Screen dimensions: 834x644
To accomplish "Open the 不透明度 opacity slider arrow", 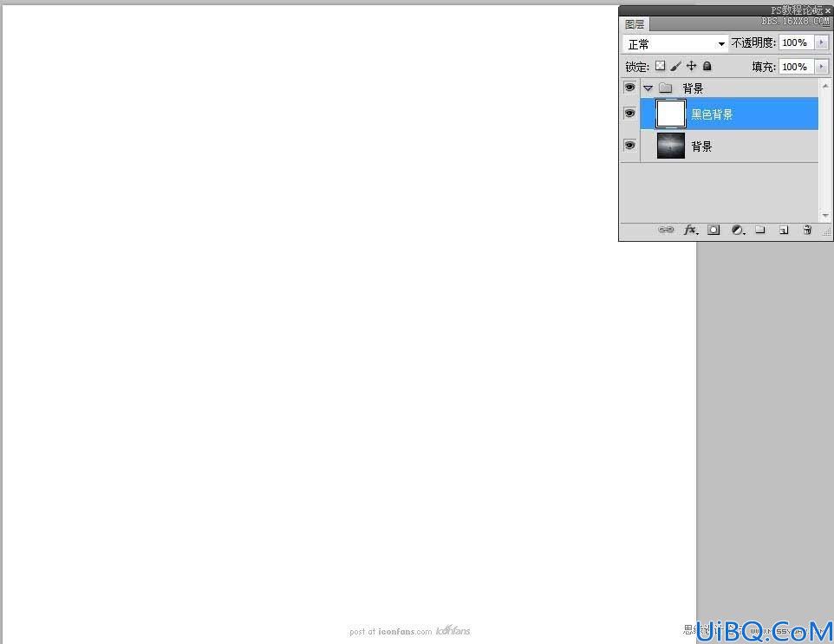I will pyautogui.click(x=822, y=42).
